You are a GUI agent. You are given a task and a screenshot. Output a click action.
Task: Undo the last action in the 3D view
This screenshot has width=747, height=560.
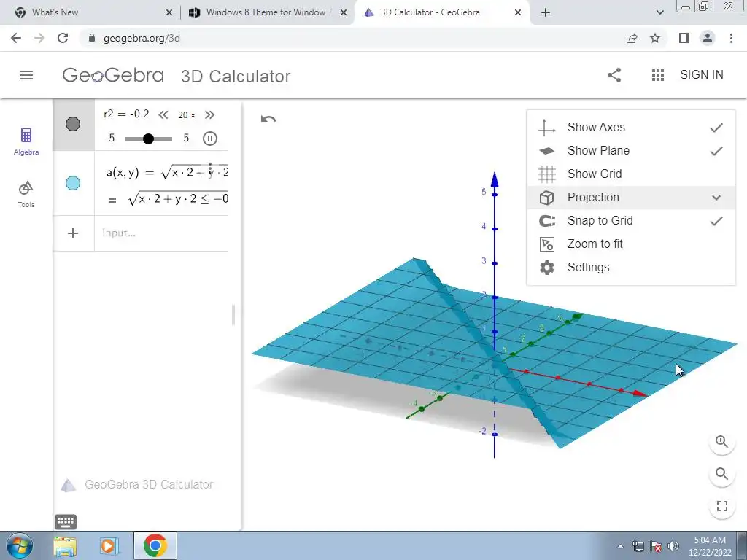(x=268, y=119)
